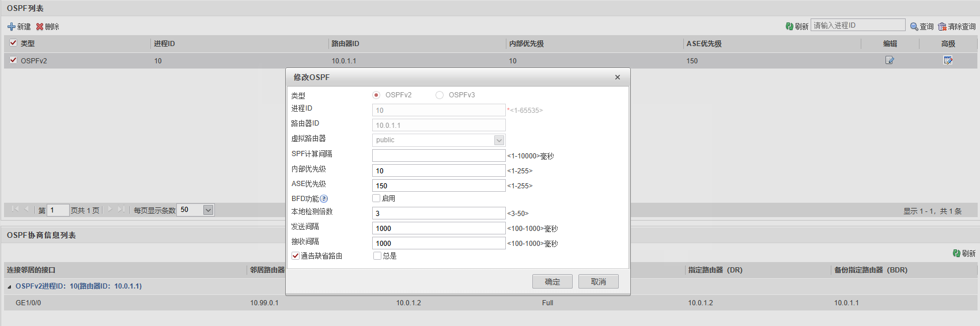Enable the BFD function checkbox
The width and height of the screenshot is (980, 326).
[x=376, y=198]
